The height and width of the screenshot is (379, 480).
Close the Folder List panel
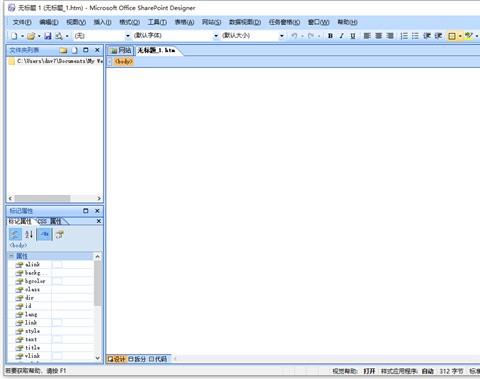(x=97, y=50)
